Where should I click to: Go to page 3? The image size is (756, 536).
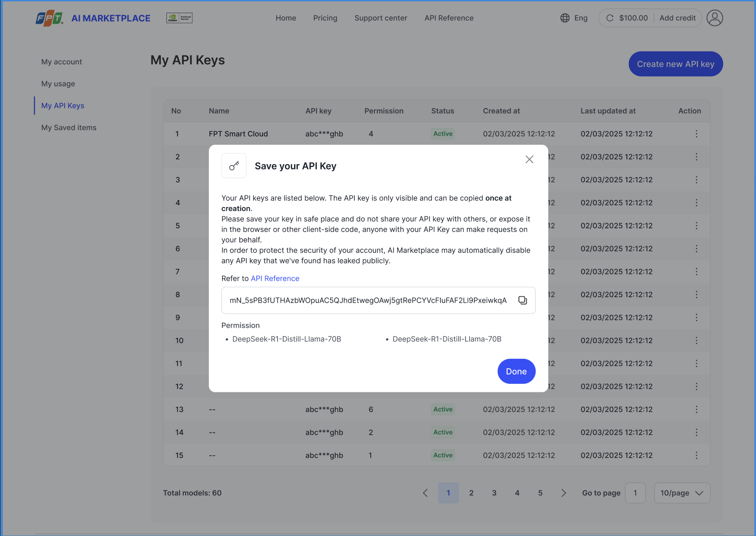click(494, 493)
